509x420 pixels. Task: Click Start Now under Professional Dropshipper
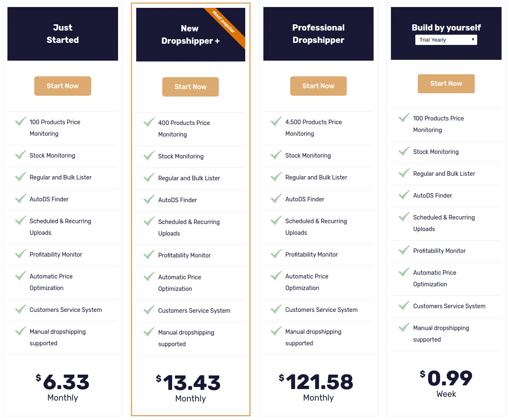(x=318, y=86)
